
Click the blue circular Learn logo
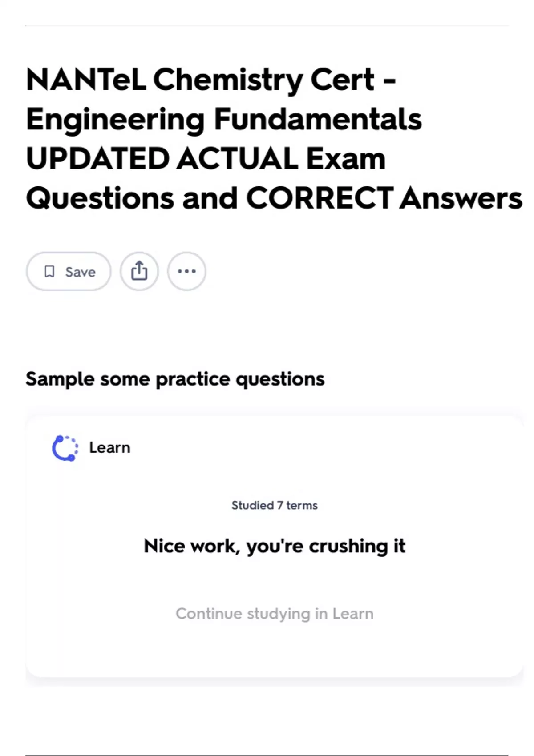coord(65,448)
